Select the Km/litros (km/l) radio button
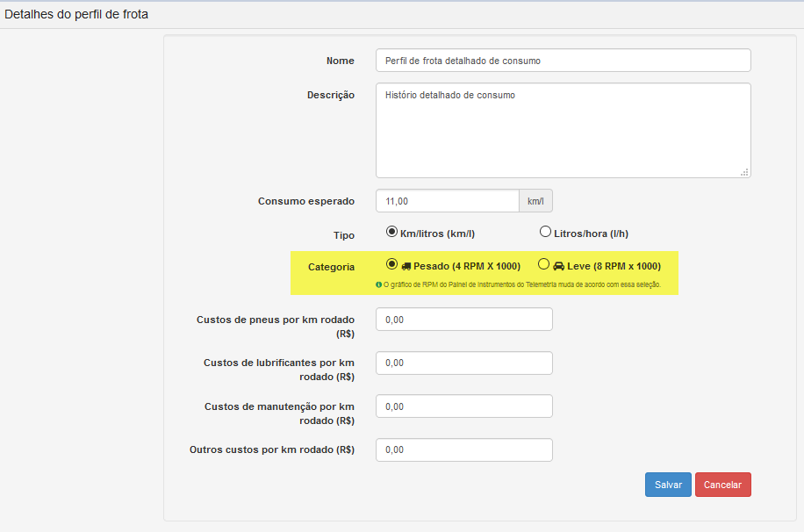The height and width of the screenshot is (532, 804). [x=391, y=232]
